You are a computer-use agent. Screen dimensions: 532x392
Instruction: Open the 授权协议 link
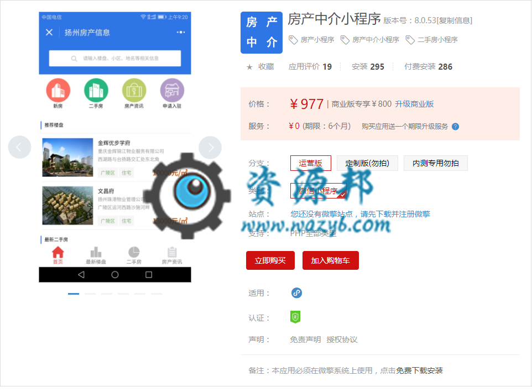point(342,340)
